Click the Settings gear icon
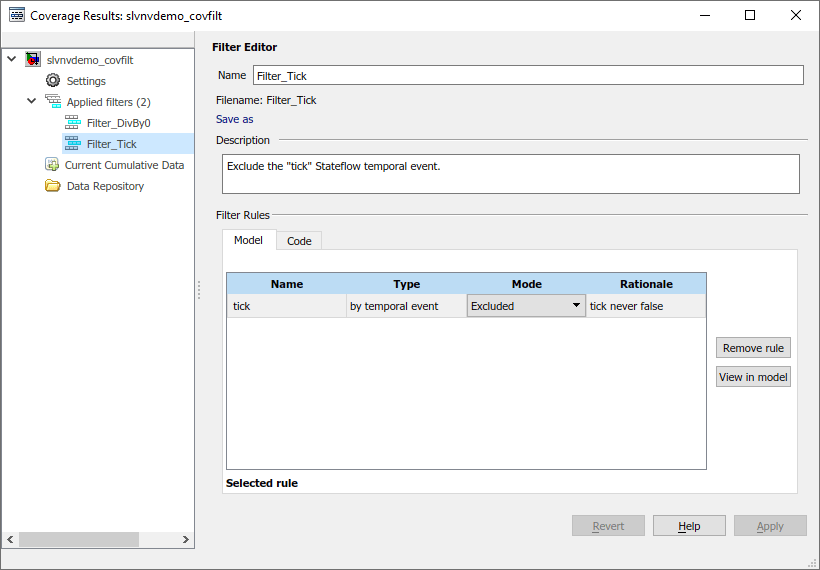 tap(53, 81)
